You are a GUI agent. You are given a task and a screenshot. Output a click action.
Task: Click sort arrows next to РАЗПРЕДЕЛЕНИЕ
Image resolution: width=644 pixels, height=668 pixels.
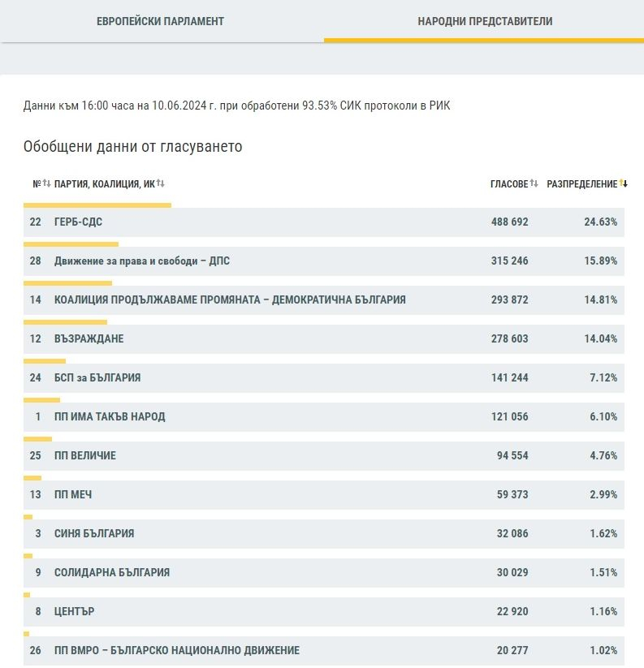tap(624, 183)
